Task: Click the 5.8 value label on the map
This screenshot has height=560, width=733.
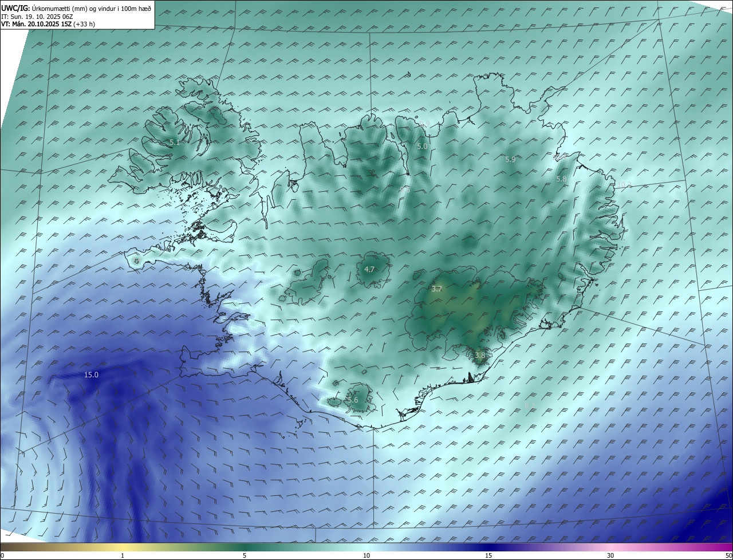Action: pos(562,179)
